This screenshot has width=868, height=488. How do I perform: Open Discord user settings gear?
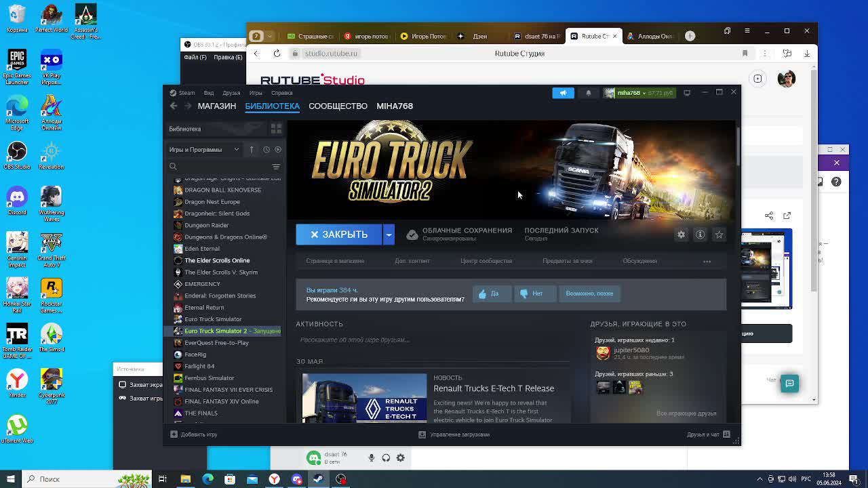[401, 458]
